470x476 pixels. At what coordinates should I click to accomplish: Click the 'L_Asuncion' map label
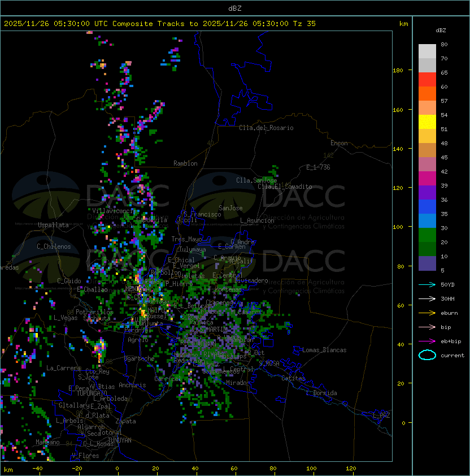coord(257,220)
